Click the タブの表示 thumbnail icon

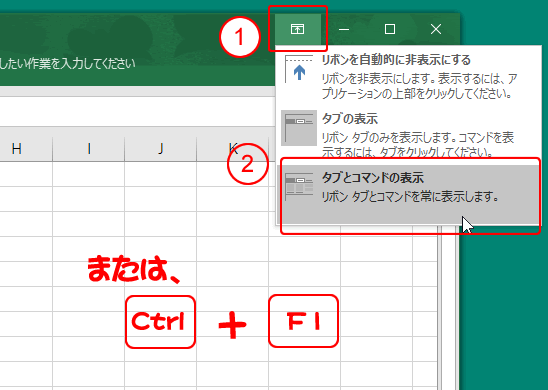[299, 128]
